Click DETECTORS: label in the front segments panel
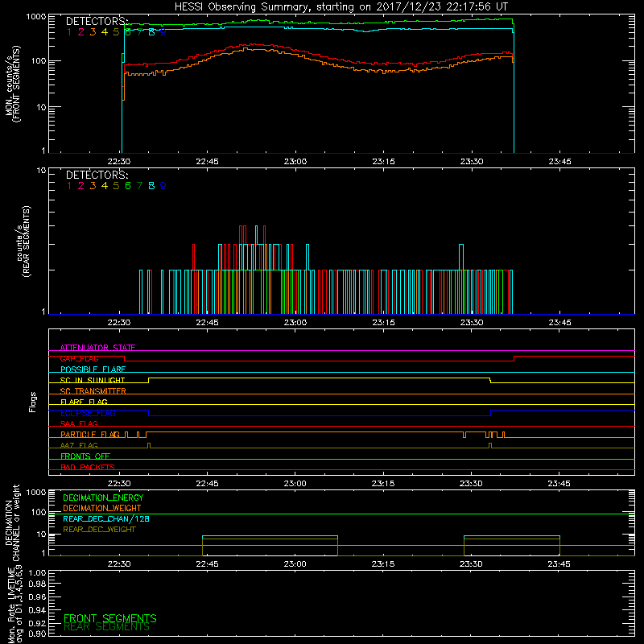644x644 pixels. pyautogui.click(x=97, y=22)
